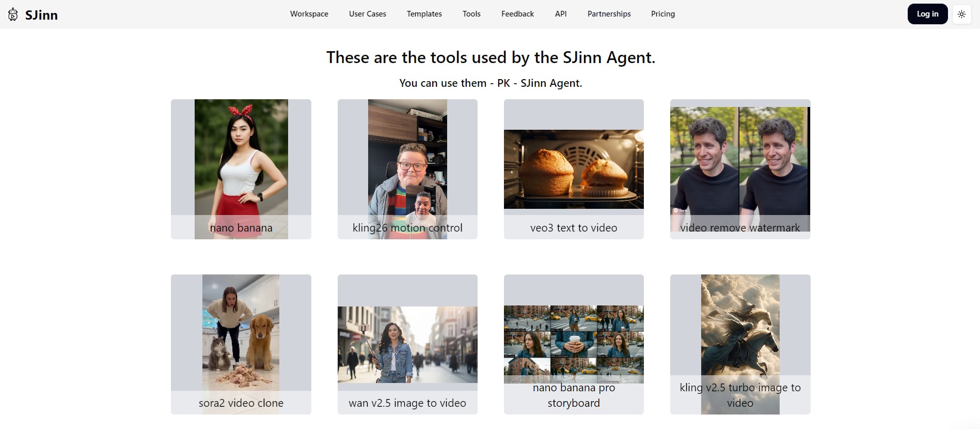Click the 'These are the tools' heading

(x=491, y=57)
